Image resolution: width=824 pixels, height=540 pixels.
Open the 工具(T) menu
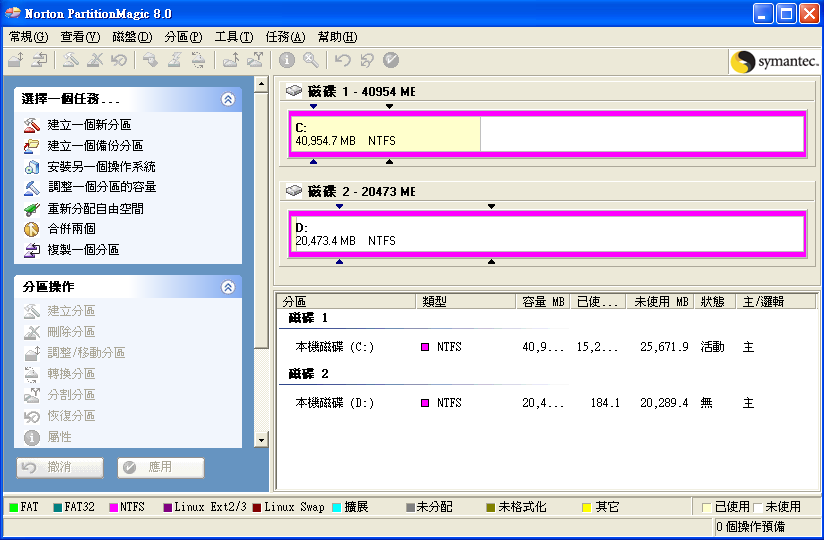point(234,37)
